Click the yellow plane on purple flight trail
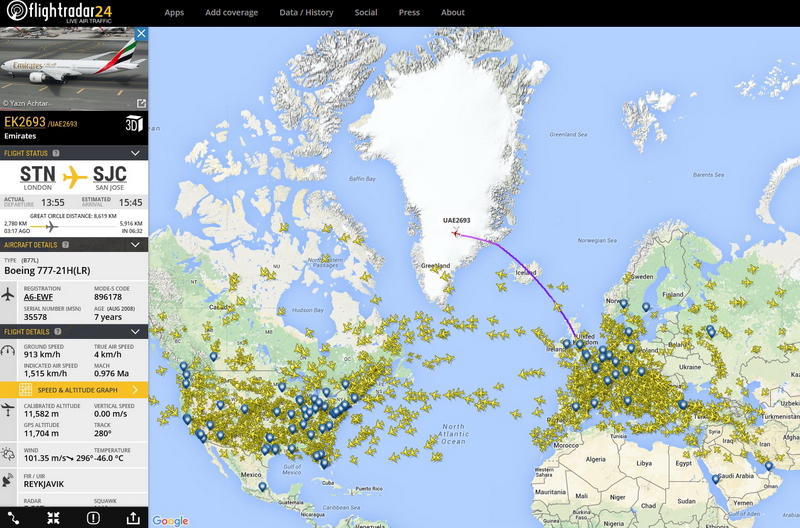This screenshot has height=528, width=800. pyautogui.click(x=558, y=307)
